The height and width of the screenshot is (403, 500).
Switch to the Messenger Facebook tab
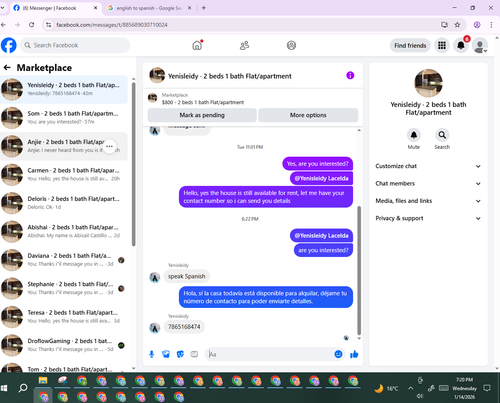(x=55, y=8)
